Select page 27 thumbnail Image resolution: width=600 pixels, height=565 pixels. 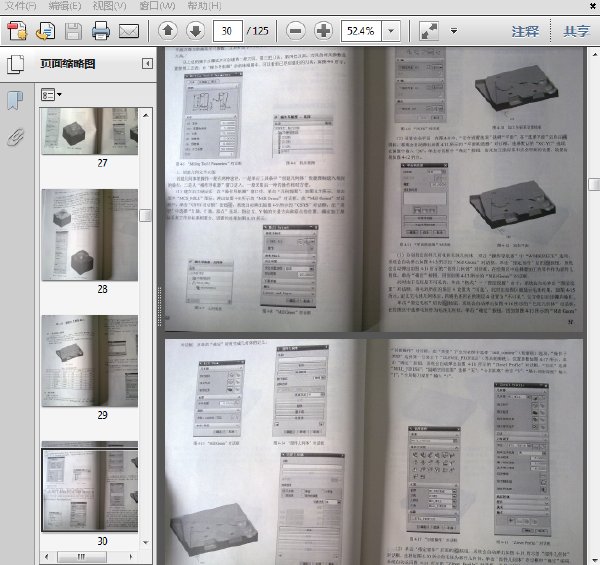(90, 131)
